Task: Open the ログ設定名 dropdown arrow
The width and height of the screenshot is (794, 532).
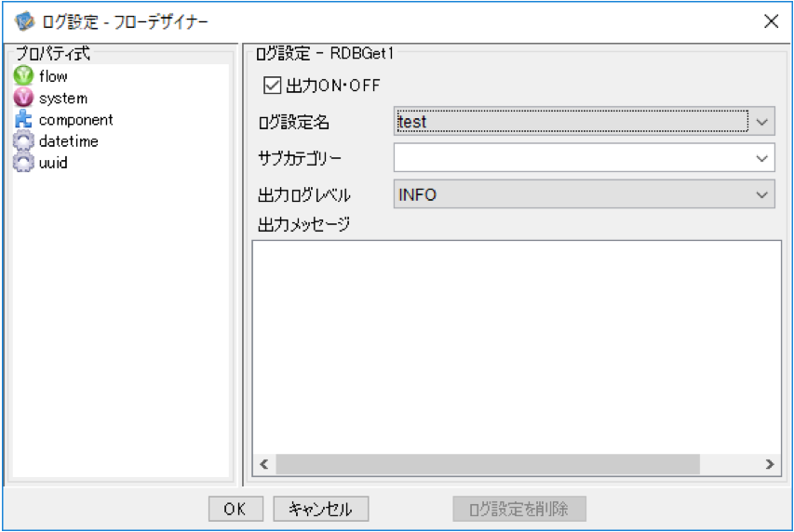Action: click(x=761, y=122)
